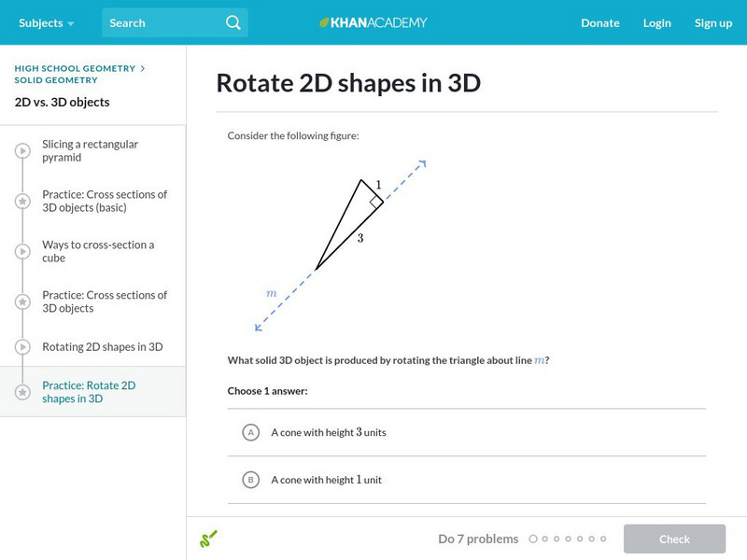Click play icon beside Rotating 2D shapes in 3D
Screen dimensions: 747x560
tap(21, 347)
